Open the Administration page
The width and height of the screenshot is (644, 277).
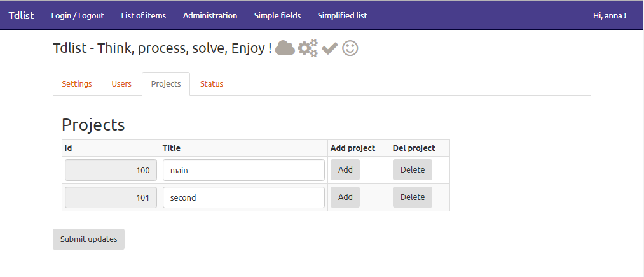click(x=210, y=16)
